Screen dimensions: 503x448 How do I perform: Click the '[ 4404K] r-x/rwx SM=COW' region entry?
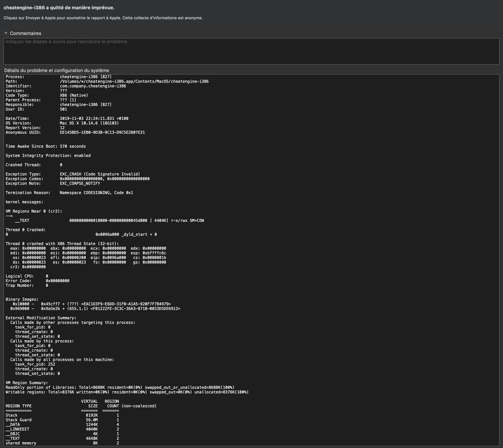[x=177, y=221]
